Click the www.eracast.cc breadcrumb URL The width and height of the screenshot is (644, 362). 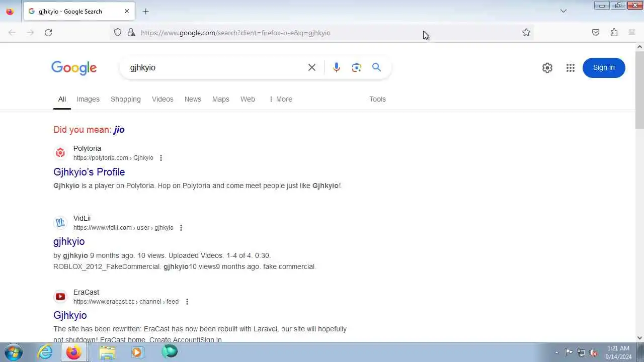click(126, 302)
